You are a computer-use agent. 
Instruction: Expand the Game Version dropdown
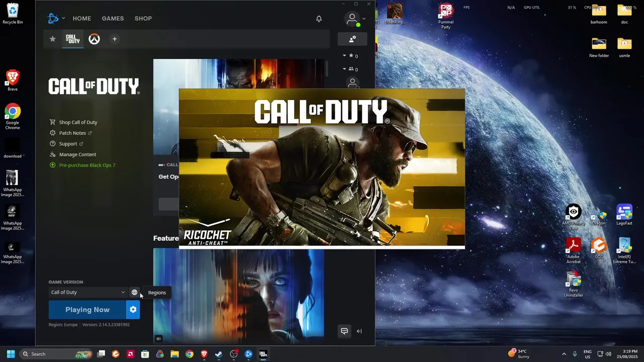[x=88, y=292]
